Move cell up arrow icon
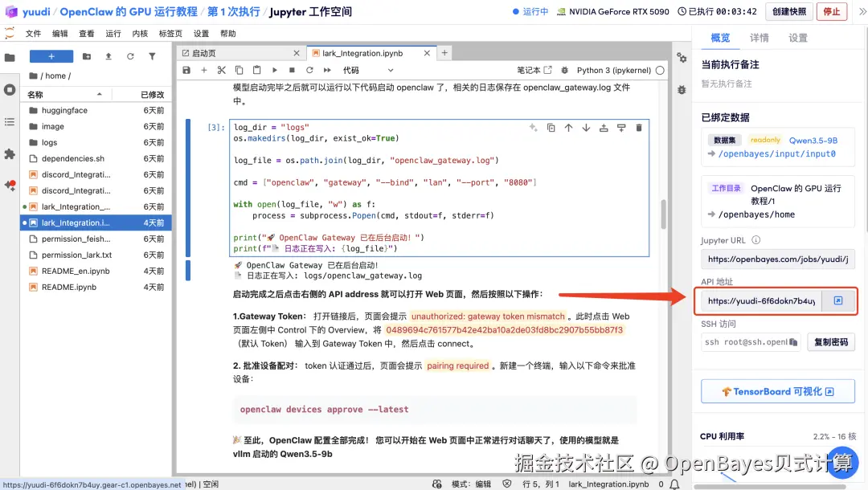Image resolution: width=868 pixels, height=490 pixels. [568, 128]
